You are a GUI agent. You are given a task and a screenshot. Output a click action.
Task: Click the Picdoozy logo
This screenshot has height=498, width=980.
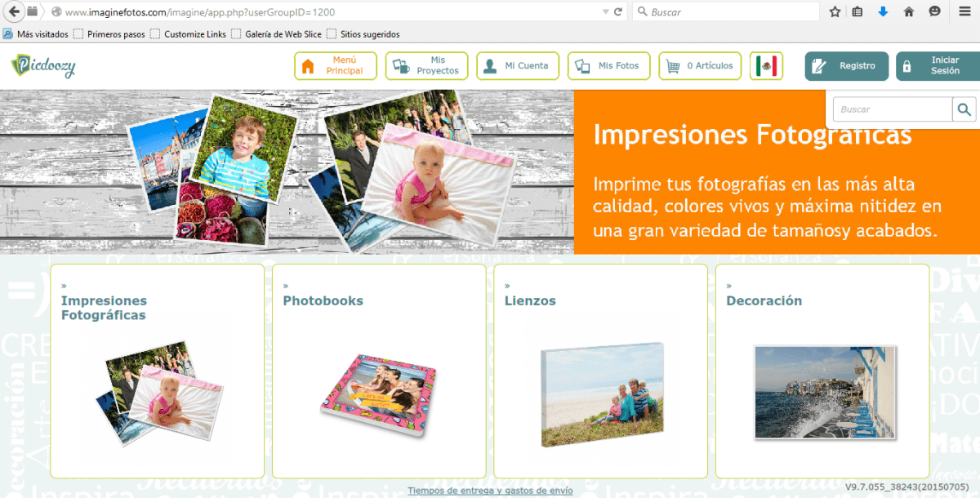pyautogui.click(x=43, y=66)
